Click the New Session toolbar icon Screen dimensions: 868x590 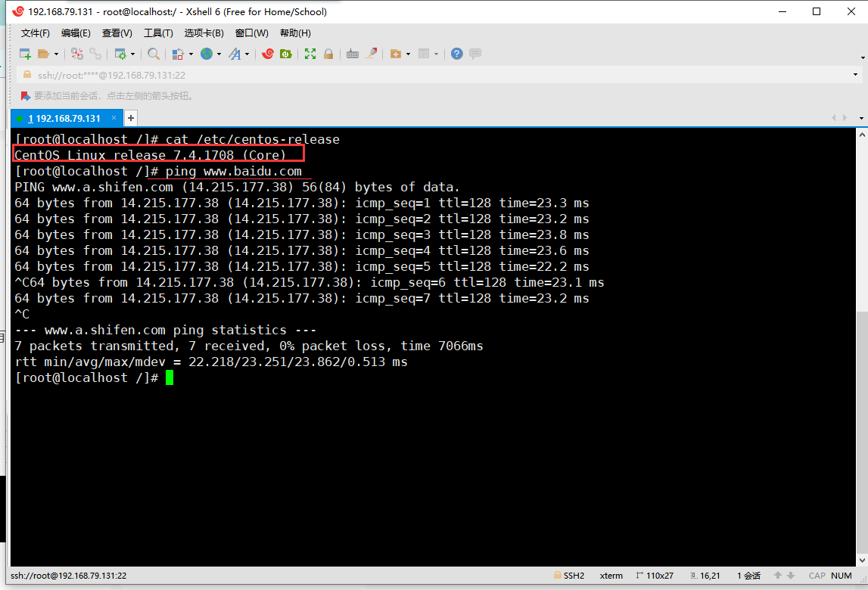[x=25, y=54]
